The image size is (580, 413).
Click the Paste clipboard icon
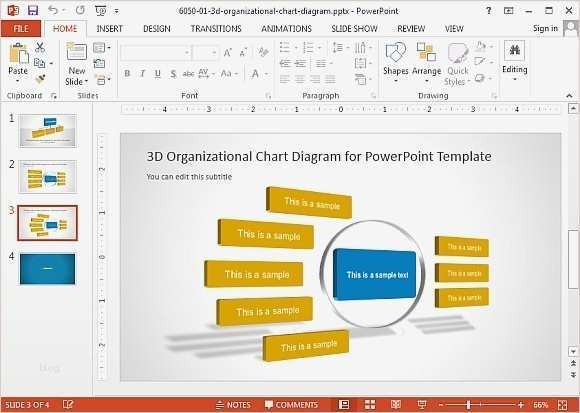click(18, 54)
